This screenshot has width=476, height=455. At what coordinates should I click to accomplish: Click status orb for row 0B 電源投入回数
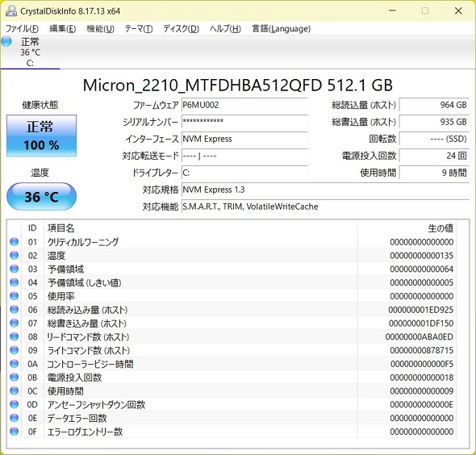tap(14, 378)
